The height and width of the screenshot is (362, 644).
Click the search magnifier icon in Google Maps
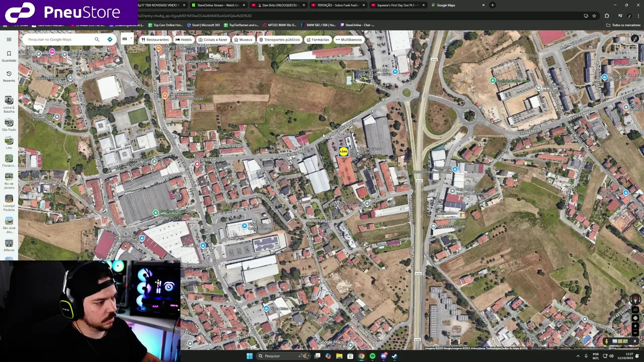coord(97,39)
